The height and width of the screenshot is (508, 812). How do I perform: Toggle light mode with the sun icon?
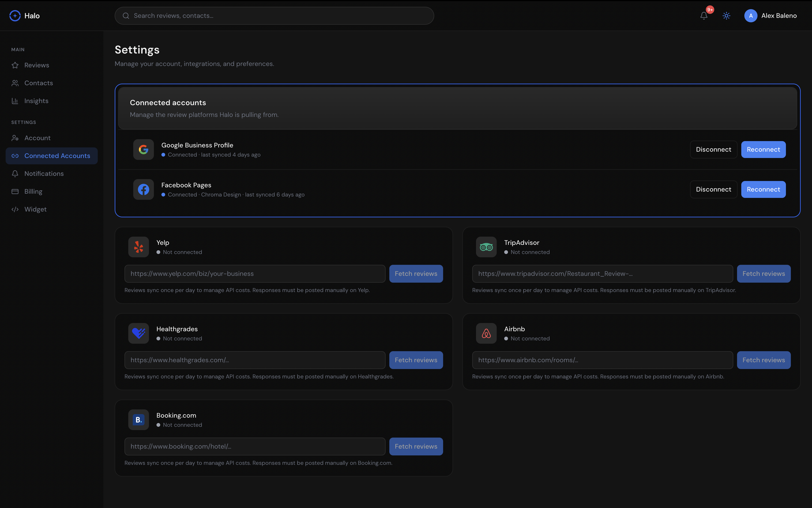click(x=726, y=15)
